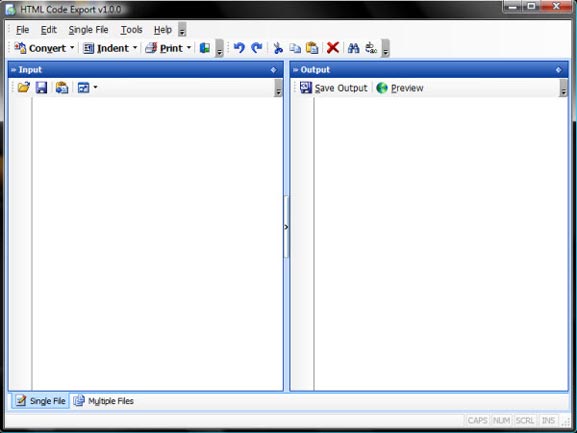
Task: Expand the Indent dropdown arrow
Action: coord(135,48)
